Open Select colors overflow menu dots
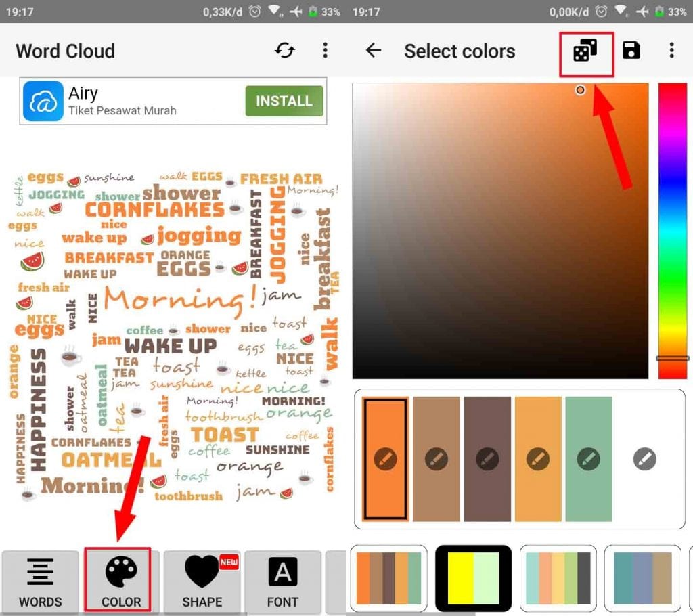The height and width of the screenshot is (616, 693). coord(672,50)
